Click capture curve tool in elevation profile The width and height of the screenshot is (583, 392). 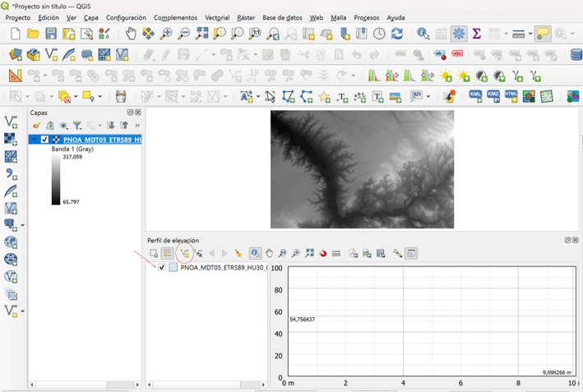point(185,253)
